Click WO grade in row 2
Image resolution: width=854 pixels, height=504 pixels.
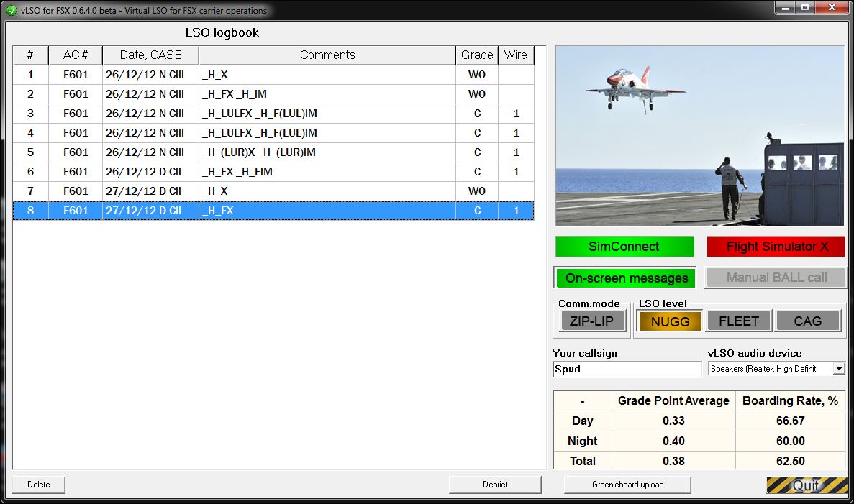[x=477, y=94]
